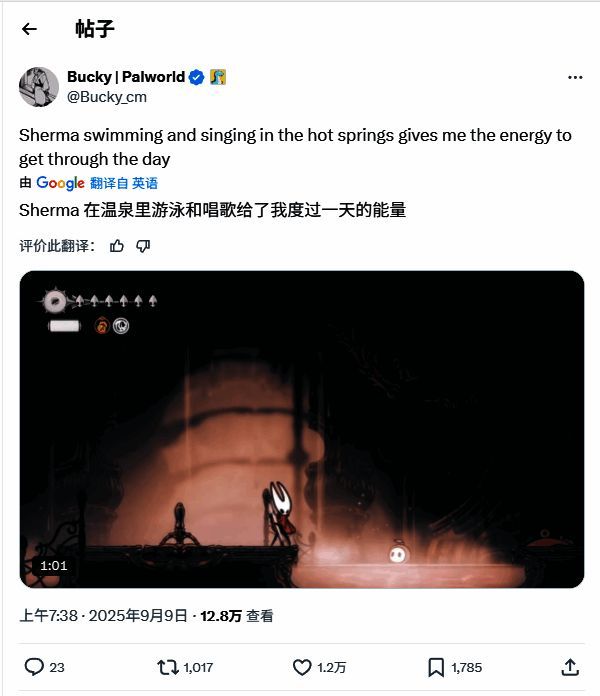Open the share upload icon
The height and width of the screenshot is (696, 600).
coord(570,667)
